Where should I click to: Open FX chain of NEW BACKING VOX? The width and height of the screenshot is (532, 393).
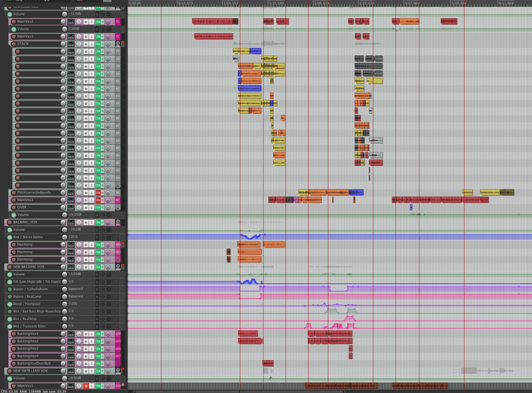pos(98,267)
